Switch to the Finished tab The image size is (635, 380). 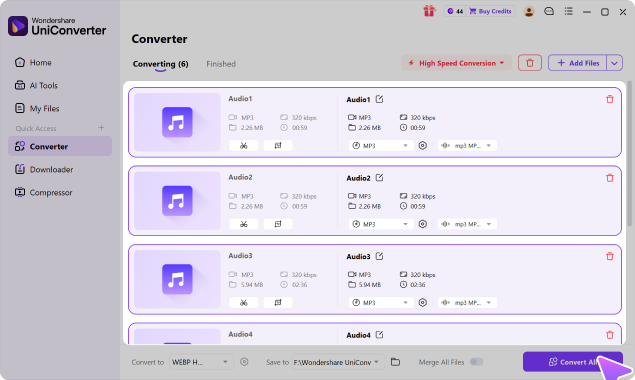[221, 64]
